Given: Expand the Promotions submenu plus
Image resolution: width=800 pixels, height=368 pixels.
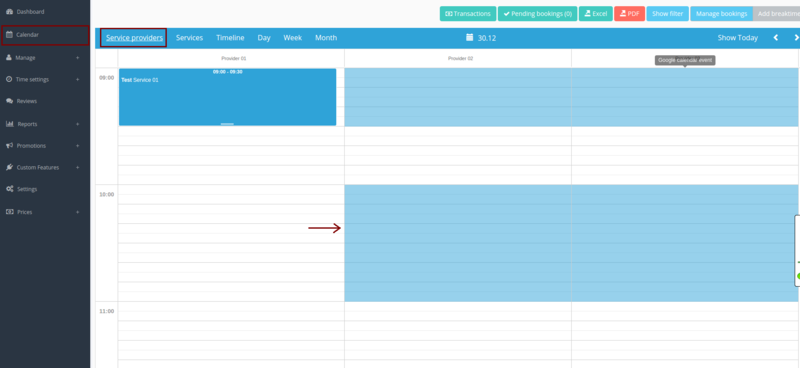Looking at the screenshot, I should tap(78, 145).
